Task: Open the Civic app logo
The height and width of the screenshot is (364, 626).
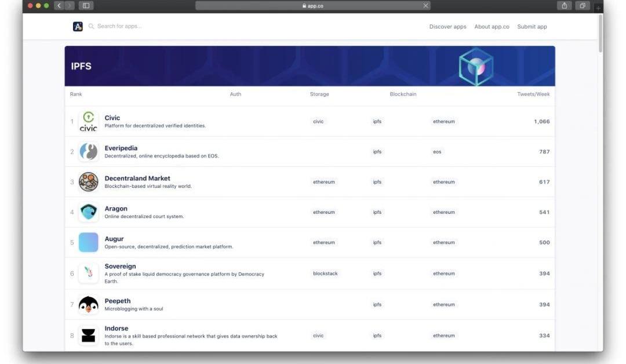Action: (x=88, y=121)
